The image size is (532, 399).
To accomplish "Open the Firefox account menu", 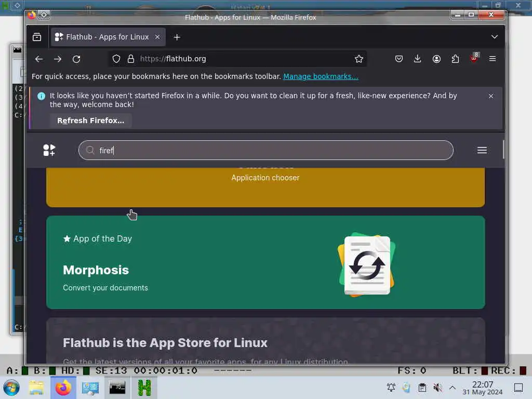I will pyautogui.click(x=436, y=59).
